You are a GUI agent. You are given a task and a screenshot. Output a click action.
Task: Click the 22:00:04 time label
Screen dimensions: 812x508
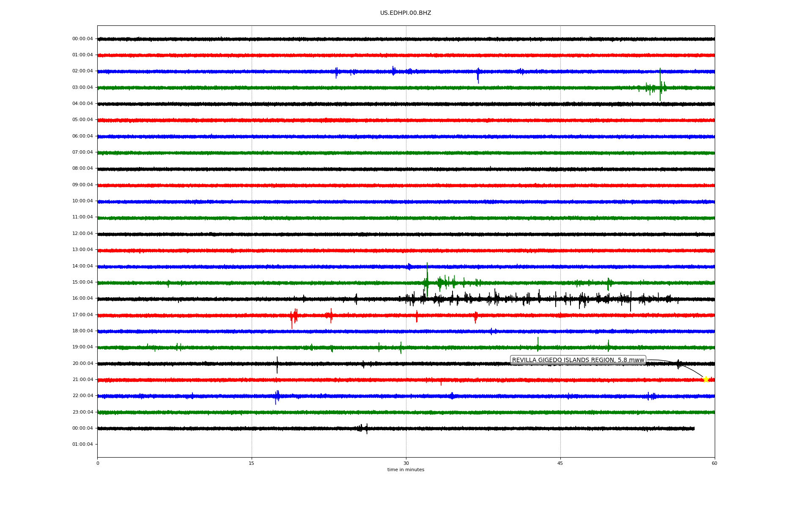[x=82, y=396]
